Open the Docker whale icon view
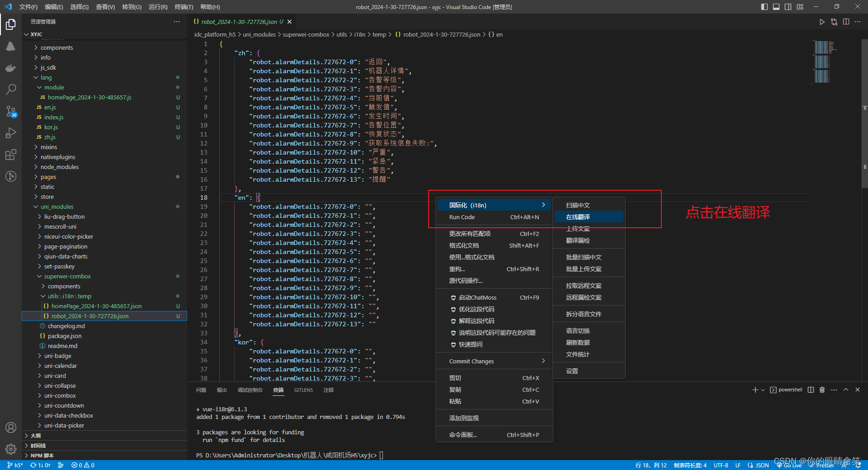Screen dimensions: 868x470 tap(11, 68)
